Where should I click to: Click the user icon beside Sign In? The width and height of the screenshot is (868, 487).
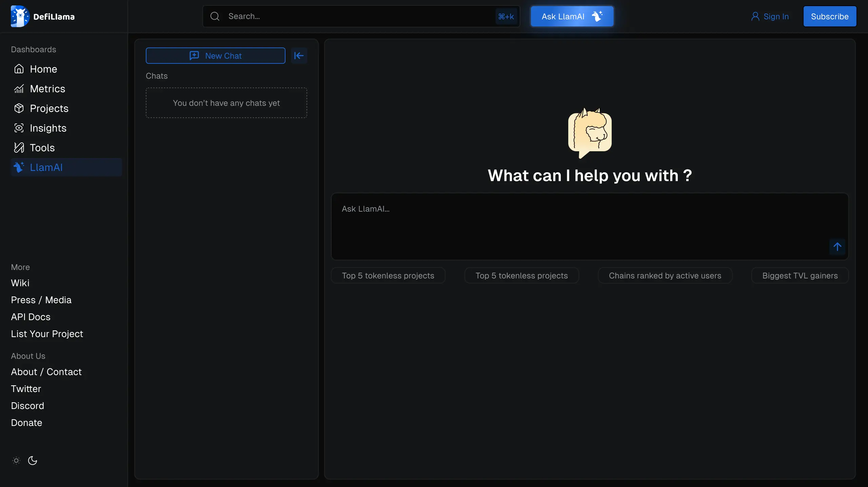click(755, 16)
